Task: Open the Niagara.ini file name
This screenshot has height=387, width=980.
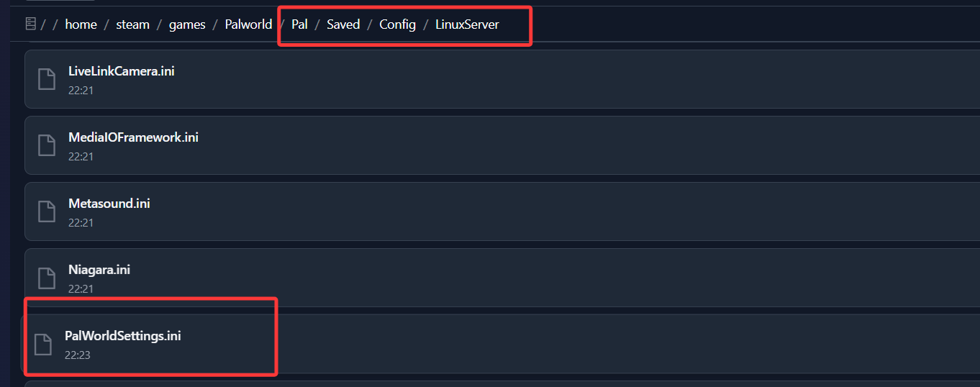Action: click(x=99, y=270)
